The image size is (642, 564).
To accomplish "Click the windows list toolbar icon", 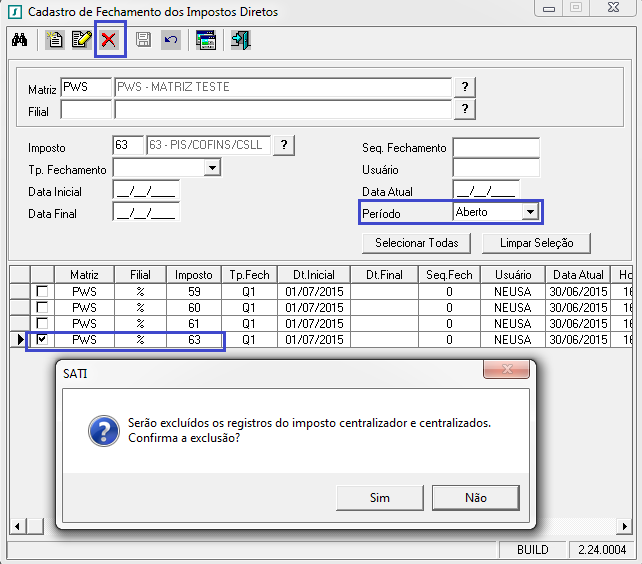I will [206, 41].
